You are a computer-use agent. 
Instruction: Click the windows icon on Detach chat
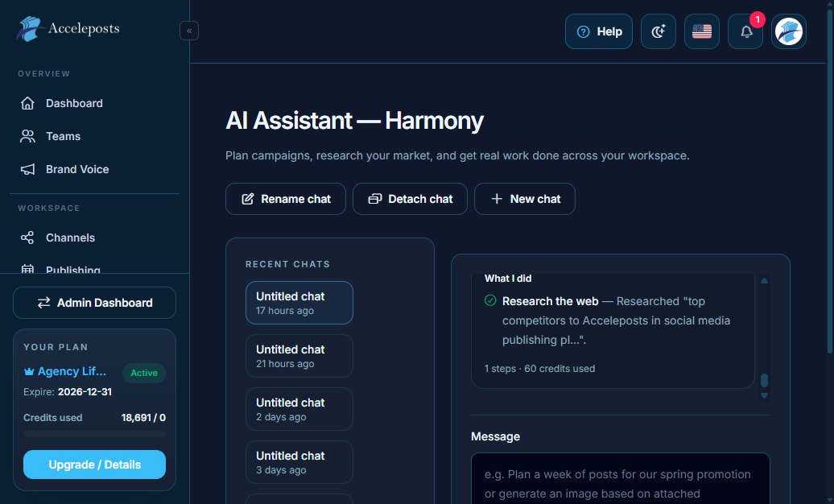(x=375, y=199)
